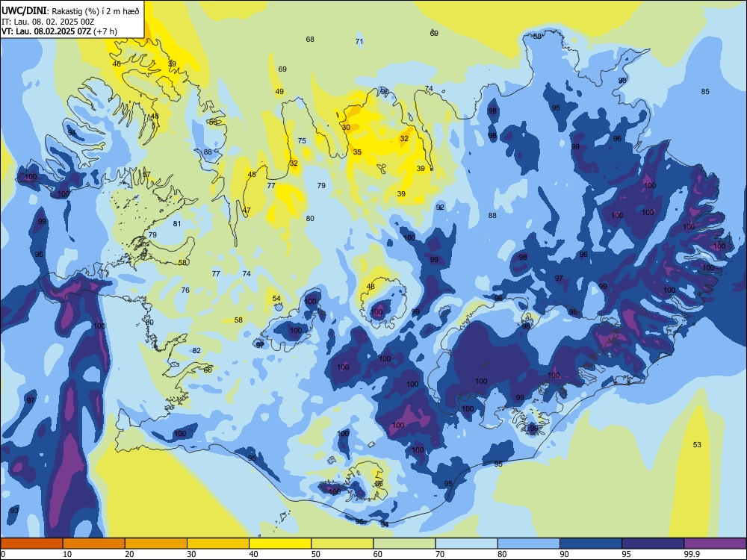Click the humidity value 82 on the map
The image size is (747, 560).
[196, 350]
